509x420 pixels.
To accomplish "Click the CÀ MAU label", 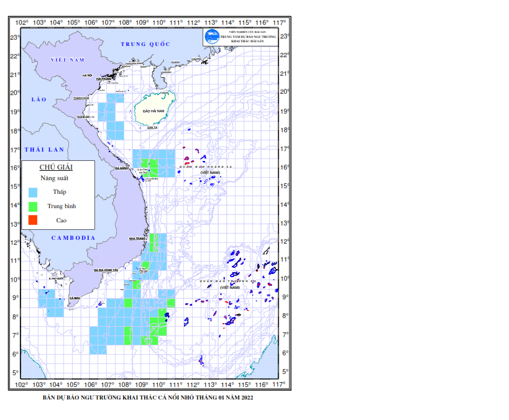I will [75, 298].
